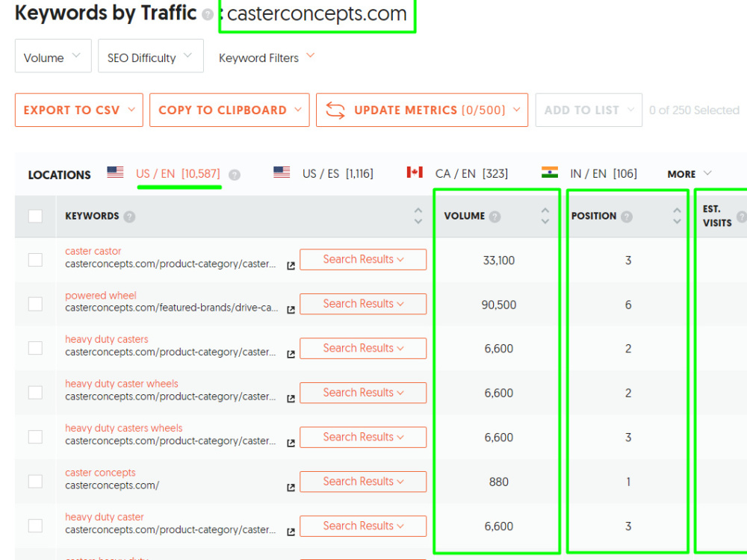Image resolution: width=747 pixels, height=560 pixels.
Task: Click the EST. VISITS column header
Action: pyautogui.click(x=717, y=216)
